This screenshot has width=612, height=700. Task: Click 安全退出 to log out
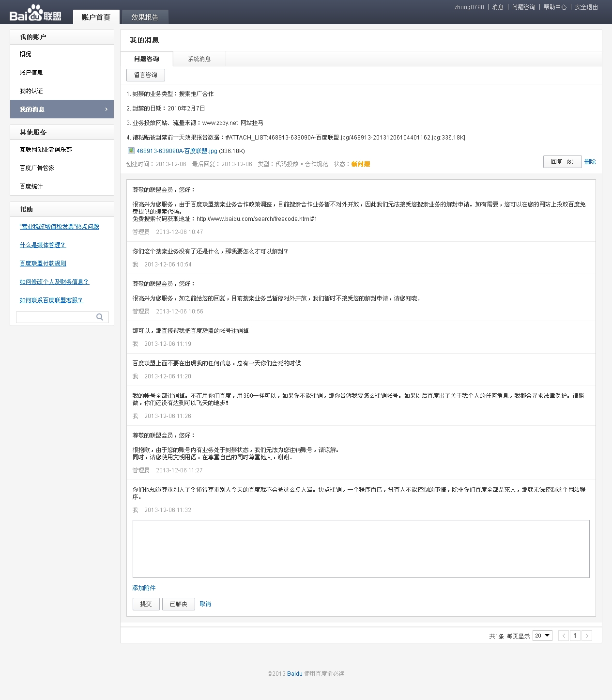pyautogui.click(x=586, y=7)
